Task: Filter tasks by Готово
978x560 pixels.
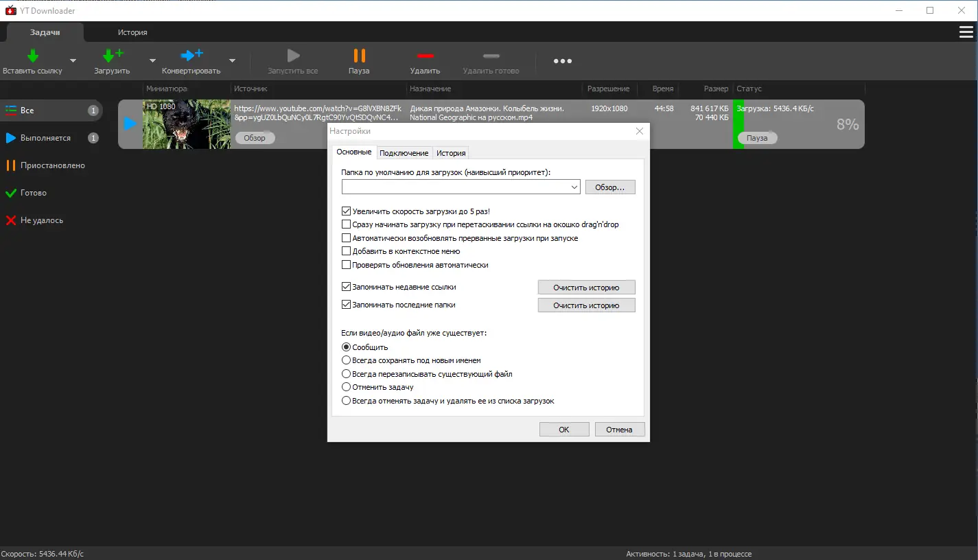Action: pyautogui.click(x=51, y=193)
